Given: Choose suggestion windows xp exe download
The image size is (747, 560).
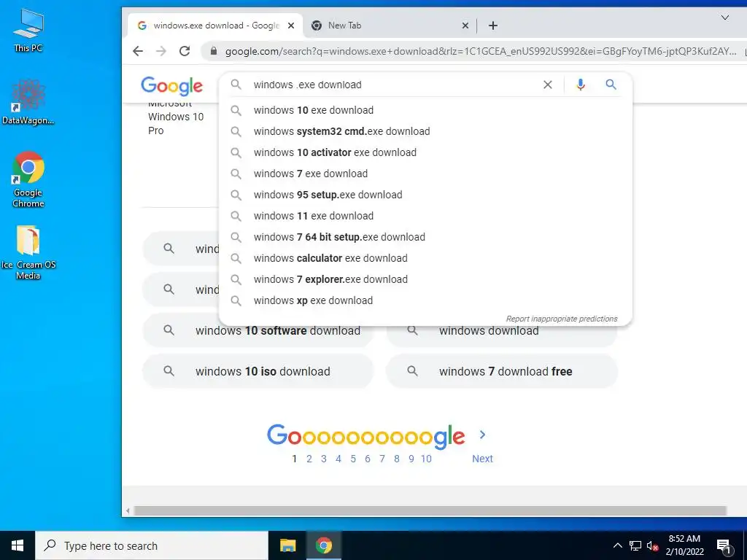Looking at the screenshot, I should pyautogui.click(x=425, y=300).
